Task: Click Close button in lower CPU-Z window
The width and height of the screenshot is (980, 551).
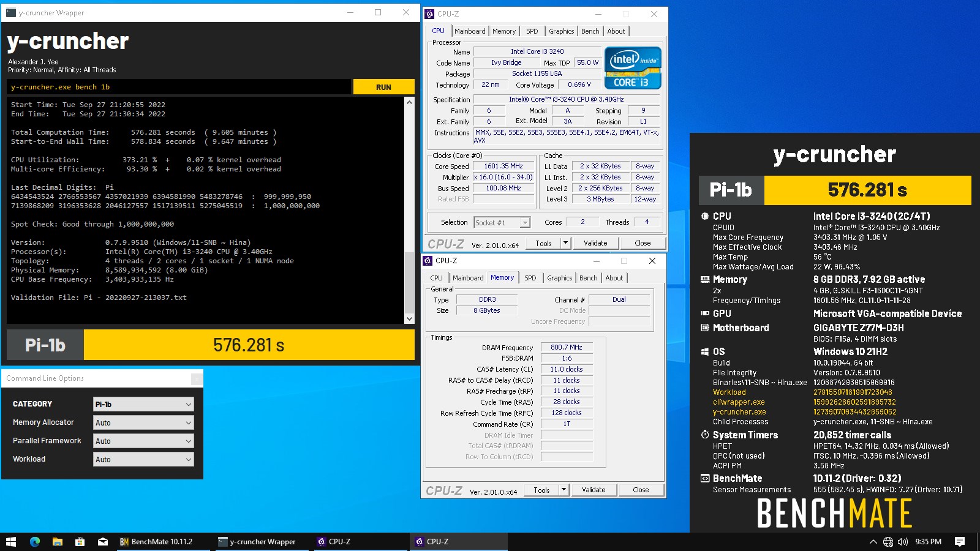Action: [x=641, y=490]
